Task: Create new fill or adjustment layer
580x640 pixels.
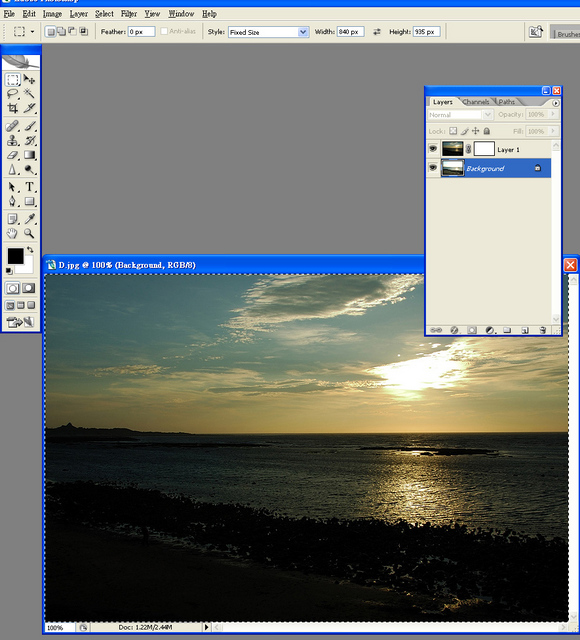Action: (489, 330)
